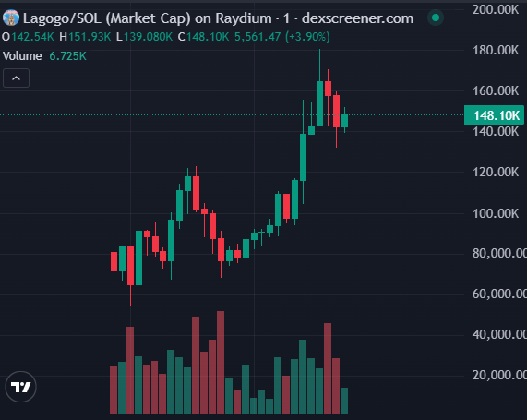Click the close value 148.10K in header

click(208, 37)
